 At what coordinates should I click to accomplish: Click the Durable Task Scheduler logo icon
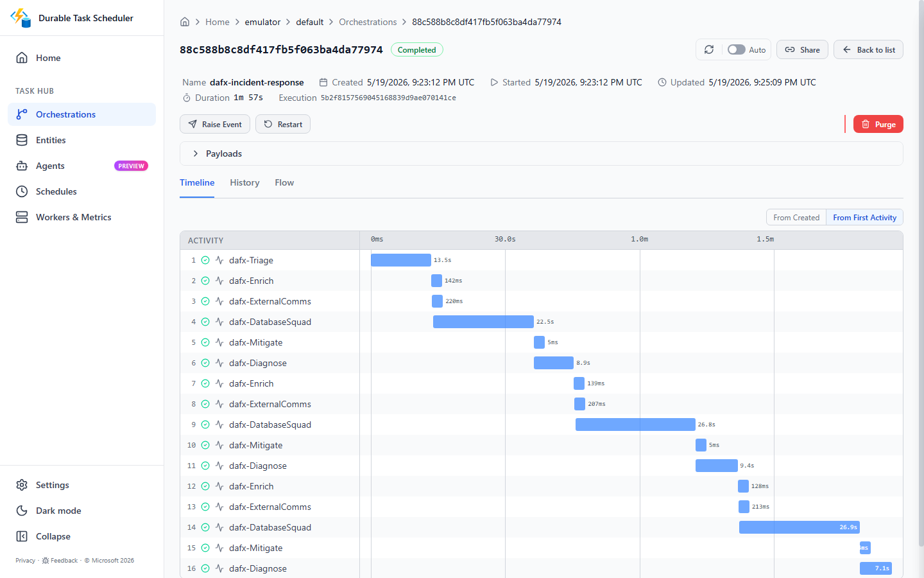coord(21,18)
